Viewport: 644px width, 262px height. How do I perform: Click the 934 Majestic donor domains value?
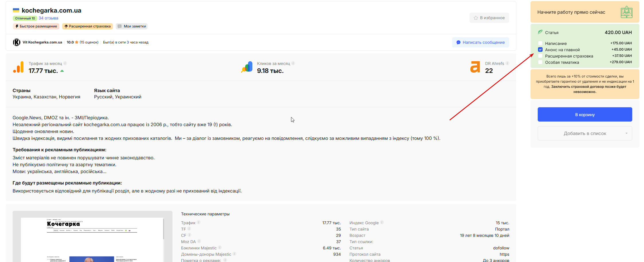(337, 254)
